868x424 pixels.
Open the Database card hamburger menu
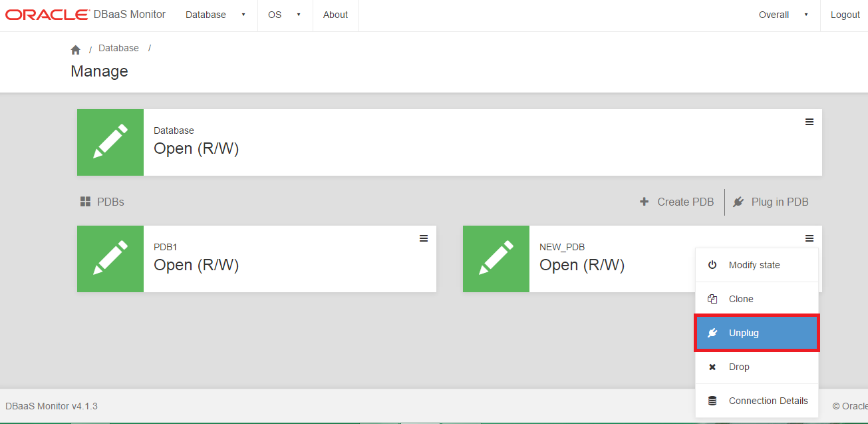[x=809, y=122]
